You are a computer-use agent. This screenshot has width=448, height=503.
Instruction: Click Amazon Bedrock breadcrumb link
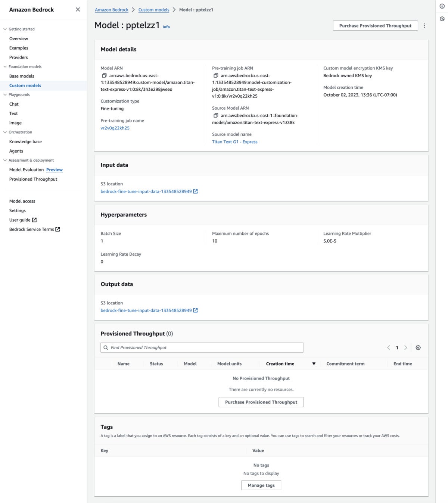(x=112, y=10)
